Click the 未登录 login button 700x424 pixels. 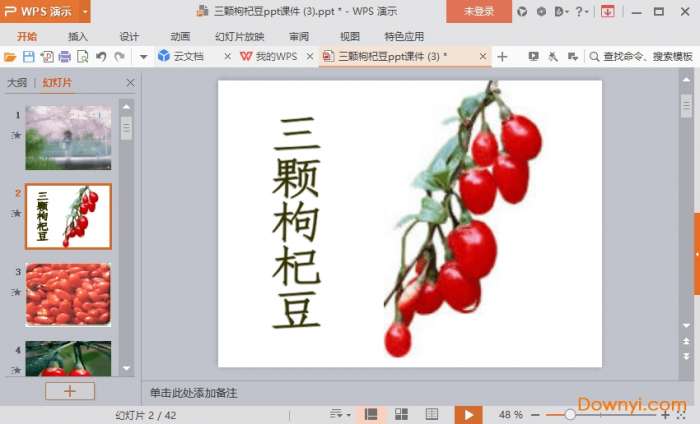click(x=479, y=11)
